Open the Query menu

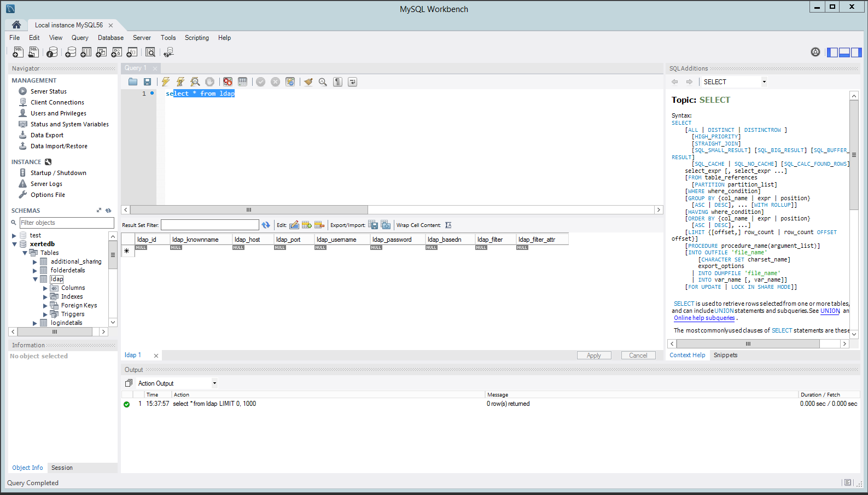coord(80,38)
